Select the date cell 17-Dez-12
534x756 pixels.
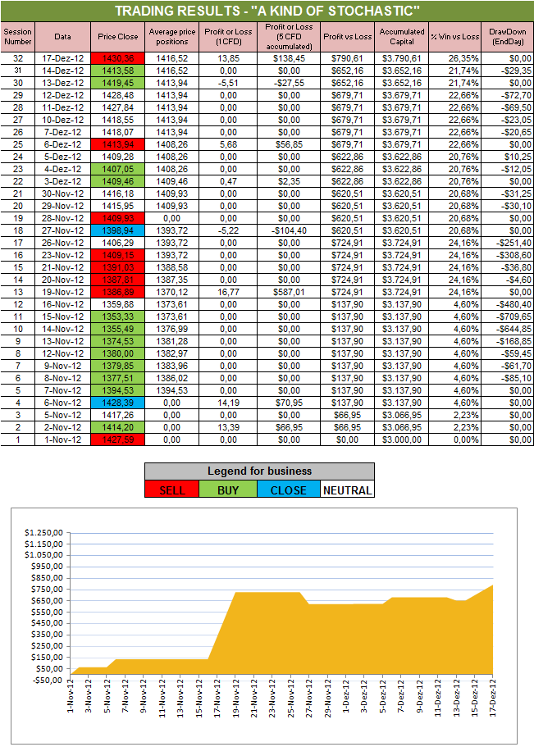click(x=62, y=58)
